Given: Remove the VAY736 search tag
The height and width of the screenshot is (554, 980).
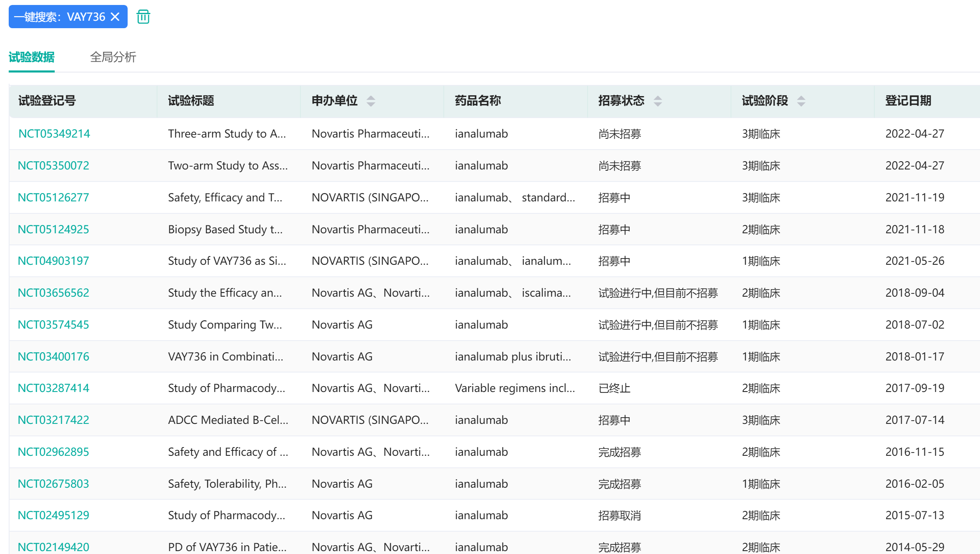Looking at the screenshot, I should (x=115, y=17).
